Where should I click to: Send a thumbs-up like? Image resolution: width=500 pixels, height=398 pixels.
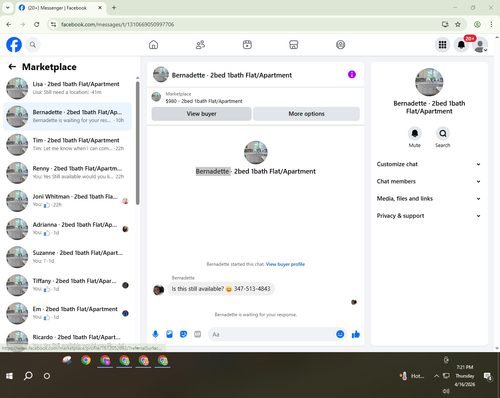point(356,334)
